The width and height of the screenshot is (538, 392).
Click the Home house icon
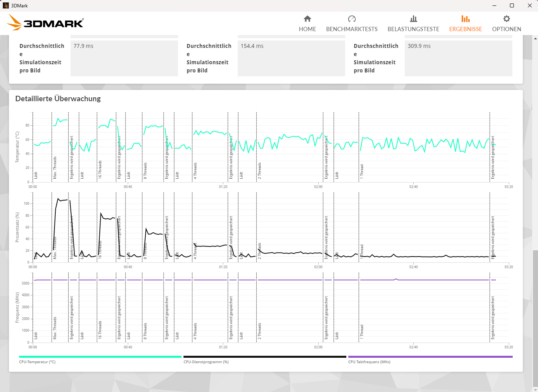[307, 19]
